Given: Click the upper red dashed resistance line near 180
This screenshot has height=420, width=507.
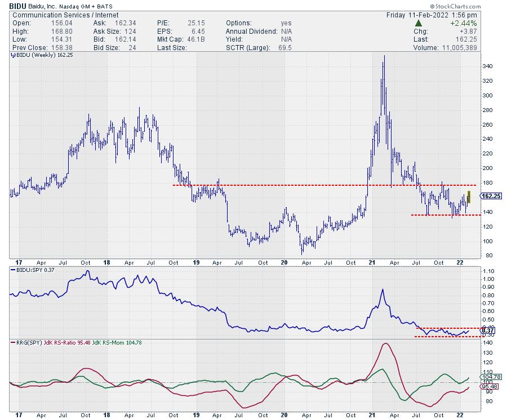Looking at the screenshot, I should pos(282,185).
